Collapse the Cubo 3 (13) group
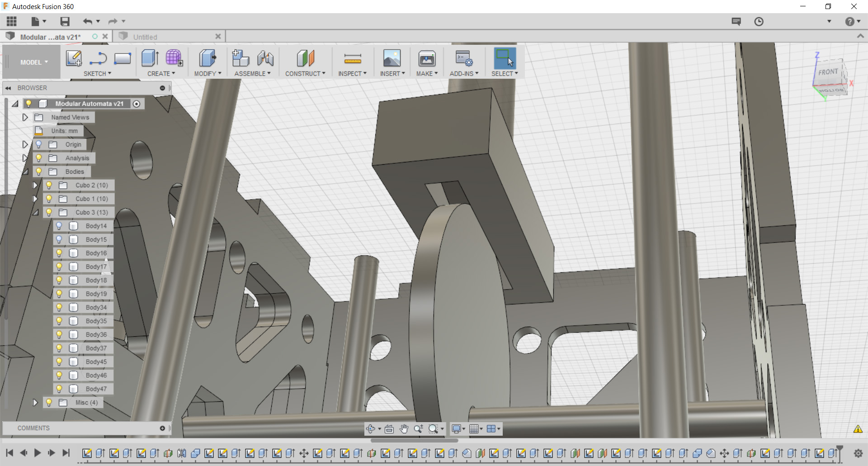 coord(35,212)
